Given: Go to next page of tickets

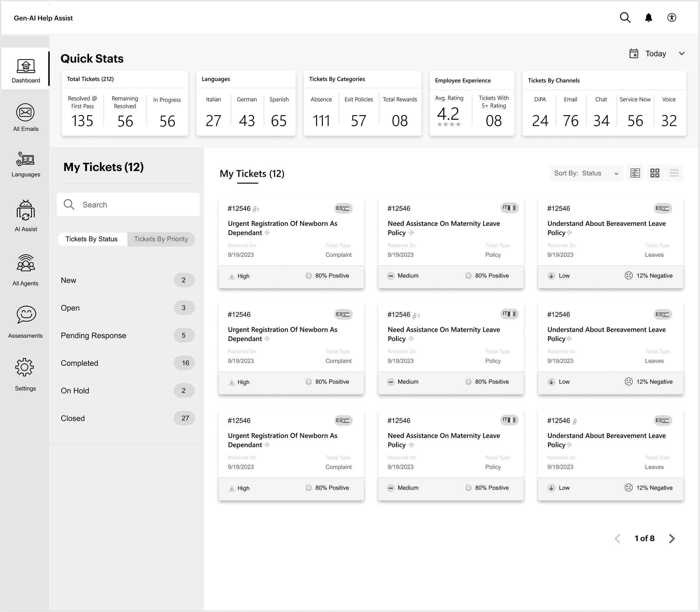Looking at the screenshot, I should (x=672, y=538).
